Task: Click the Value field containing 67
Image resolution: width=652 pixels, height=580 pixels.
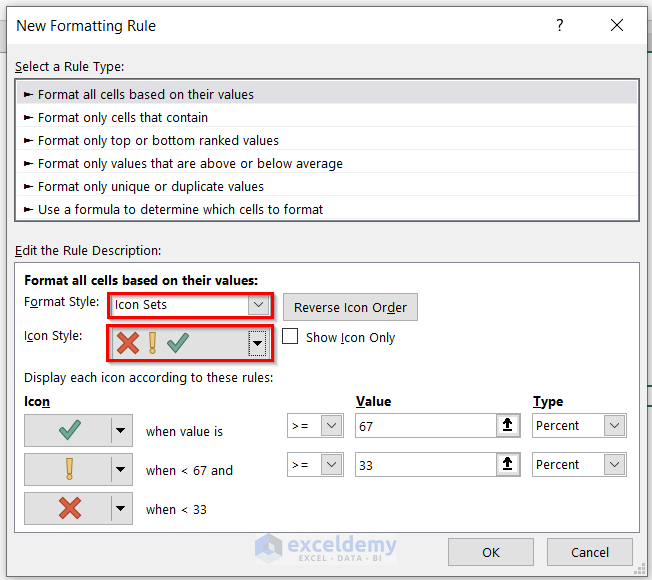Action: (x=425, y=426)
